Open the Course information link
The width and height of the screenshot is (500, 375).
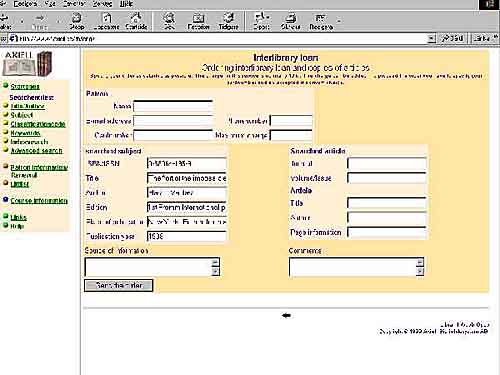coord(39,201)
